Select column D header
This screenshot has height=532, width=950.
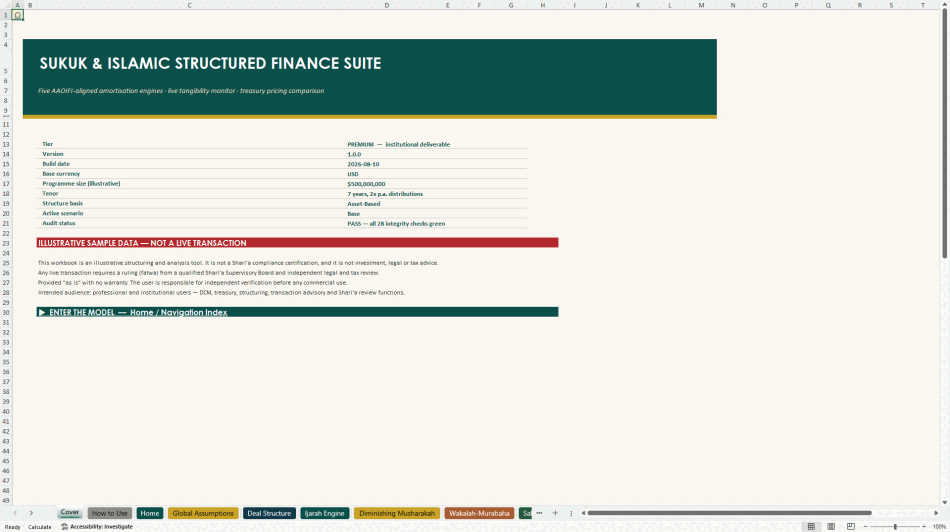click(387, 5)
